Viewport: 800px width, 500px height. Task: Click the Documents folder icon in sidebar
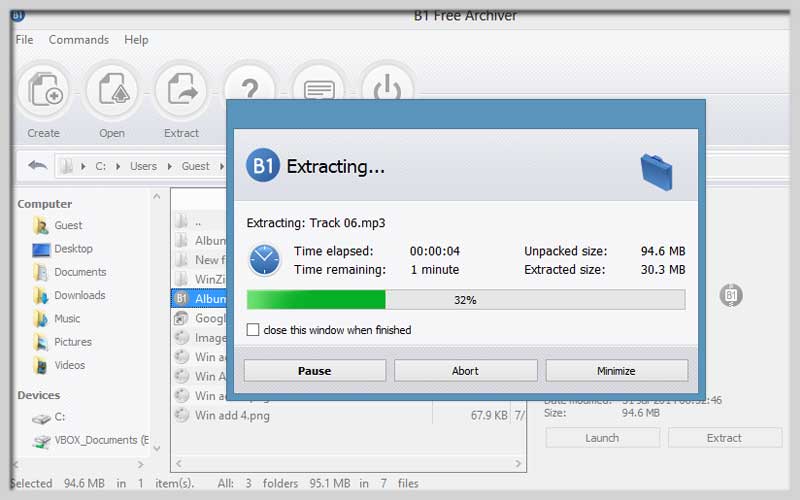pos(40,272)
